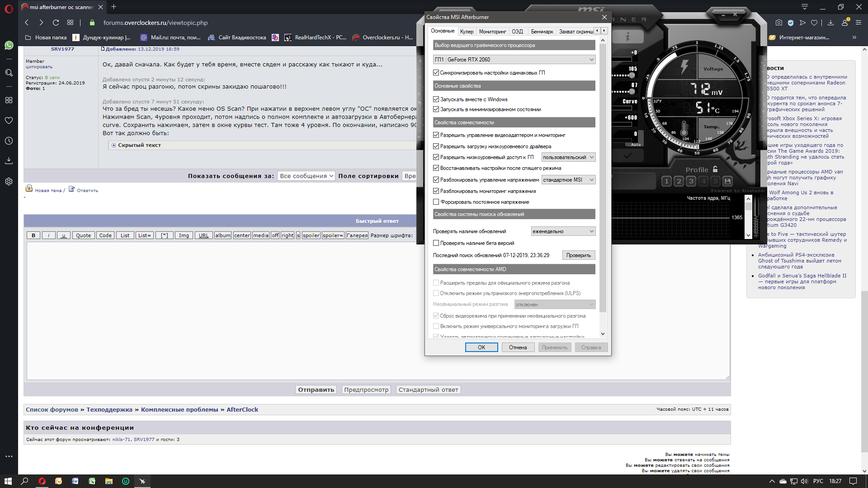Image resolution: width=868 pixels, height=488 pixels.
Task: Expand update check frequency 'еженедельно' dropdown
Action: (x=563, y=231)
